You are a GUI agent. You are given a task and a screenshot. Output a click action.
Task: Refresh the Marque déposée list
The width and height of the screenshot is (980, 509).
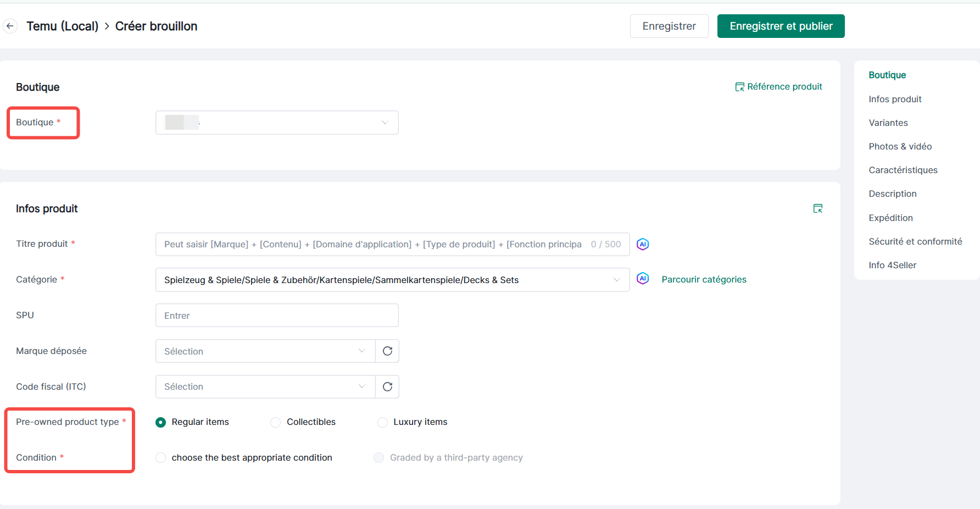coord(387,351)
